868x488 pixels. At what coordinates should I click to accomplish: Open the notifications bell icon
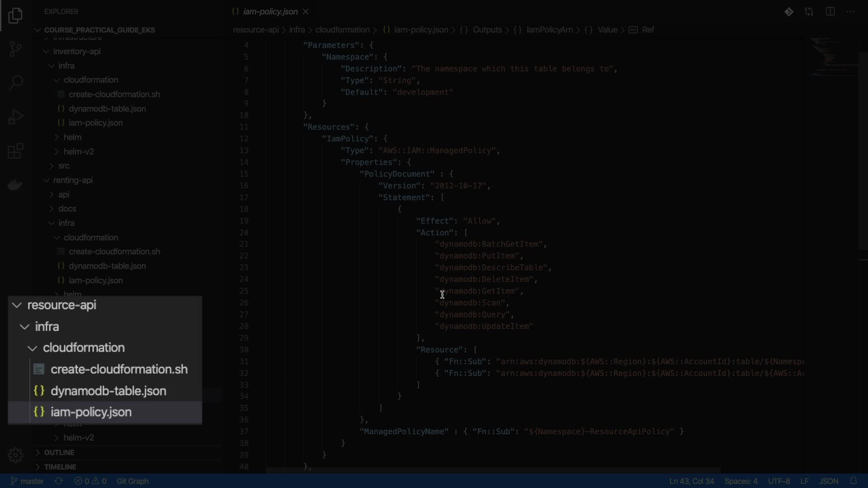(853, 481)
